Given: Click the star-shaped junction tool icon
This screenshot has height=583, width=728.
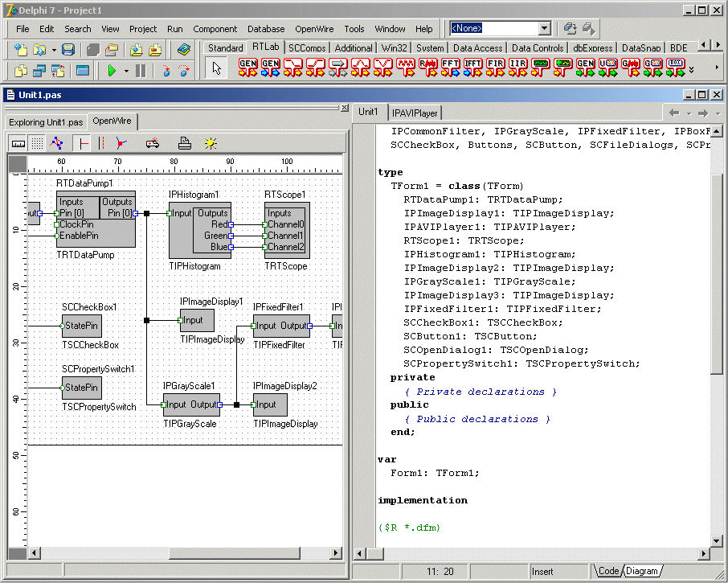Looking at the screenshot, I should (x=121, y=144).
